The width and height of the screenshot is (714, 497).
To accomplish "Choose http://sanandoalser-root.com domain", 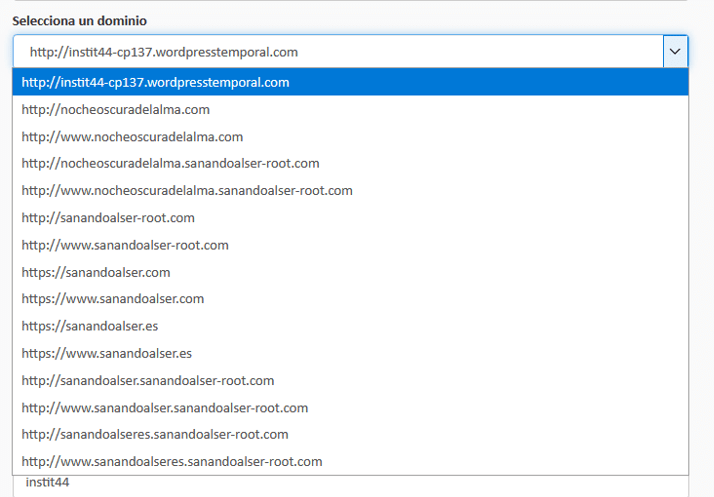I will click(x=351, y=218).
